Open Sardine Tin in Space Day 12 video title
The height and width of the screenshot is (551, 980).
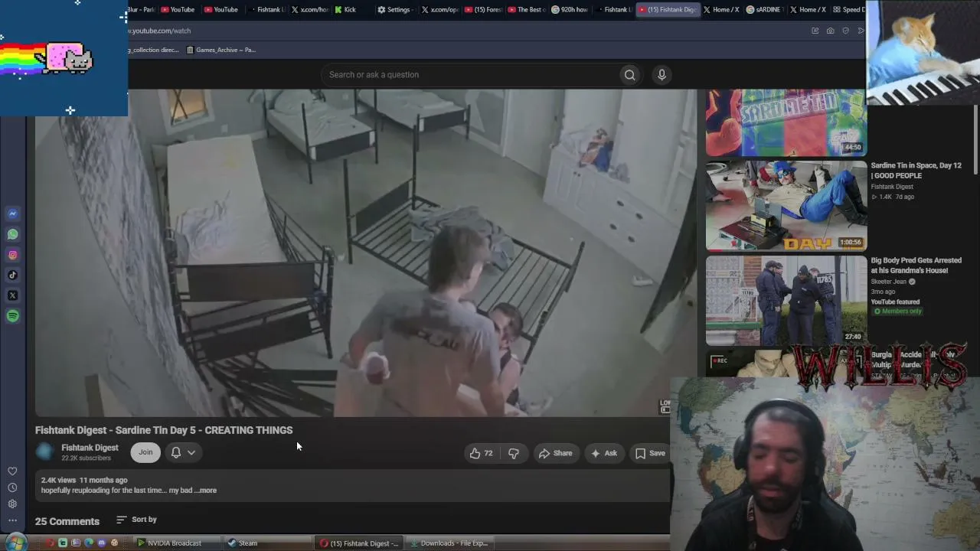[916, 171]
